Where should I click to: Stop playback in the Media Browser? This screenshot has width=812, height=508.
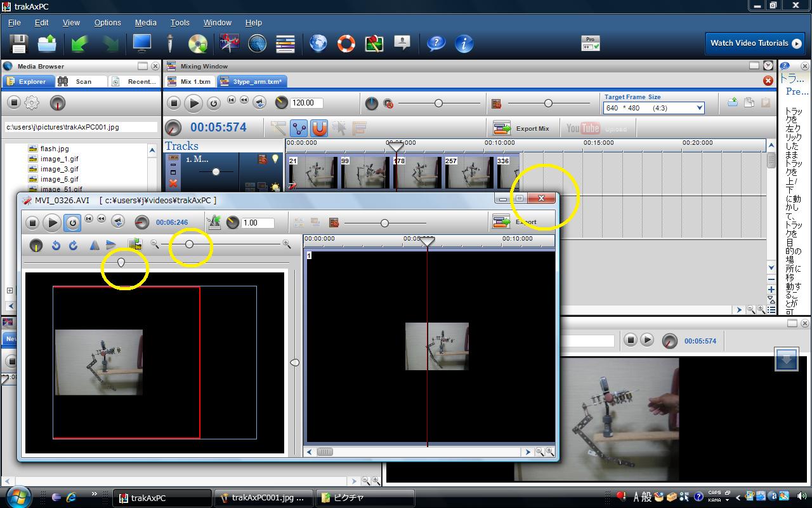[14, 102]
